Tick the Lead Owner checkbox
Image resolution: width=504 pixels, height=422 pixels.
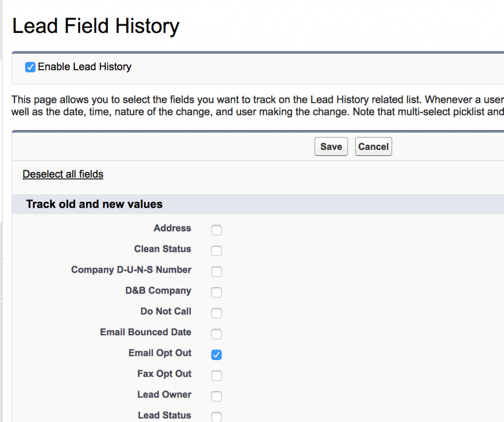click(x=217, y=396)
